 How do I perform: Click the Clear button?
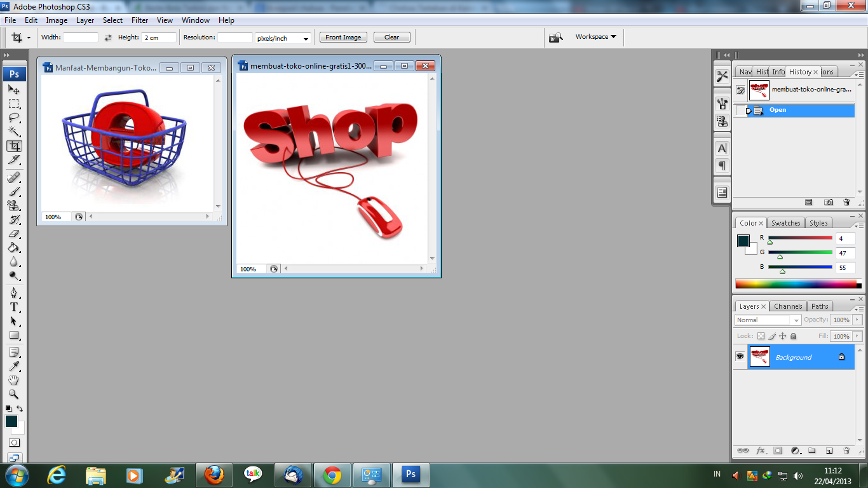(x=392, y=37)
